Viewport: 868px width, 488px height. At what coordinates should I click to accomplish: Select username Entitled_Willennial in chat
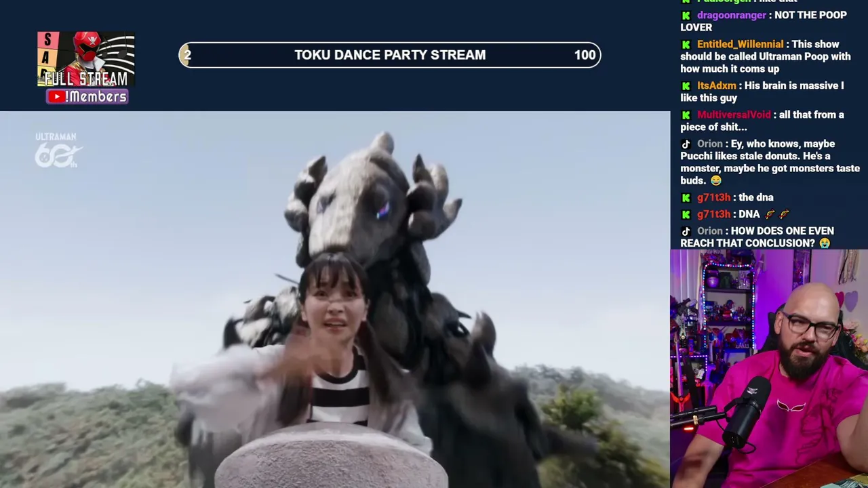[x=740, y=44]
